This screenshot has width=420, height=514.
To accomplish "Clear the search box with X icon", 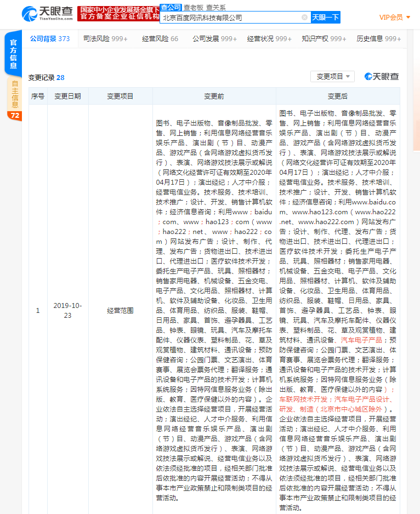I will click(304, 18).
